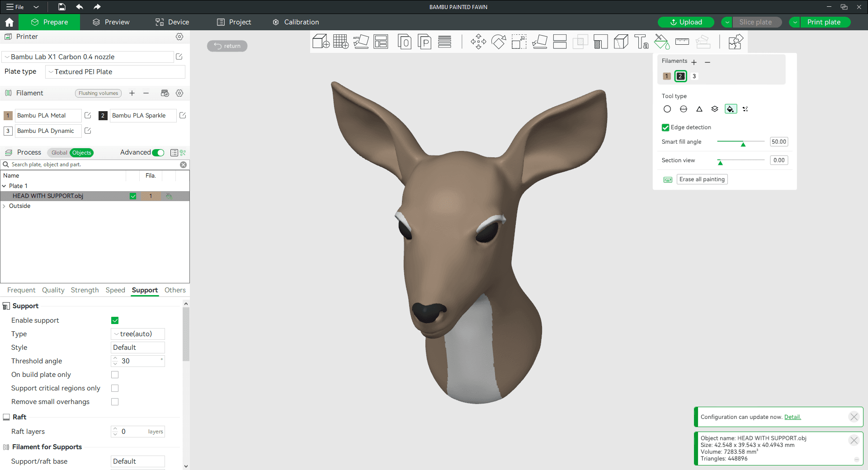Toggle the Enable support checkbox

click(115, 320)
